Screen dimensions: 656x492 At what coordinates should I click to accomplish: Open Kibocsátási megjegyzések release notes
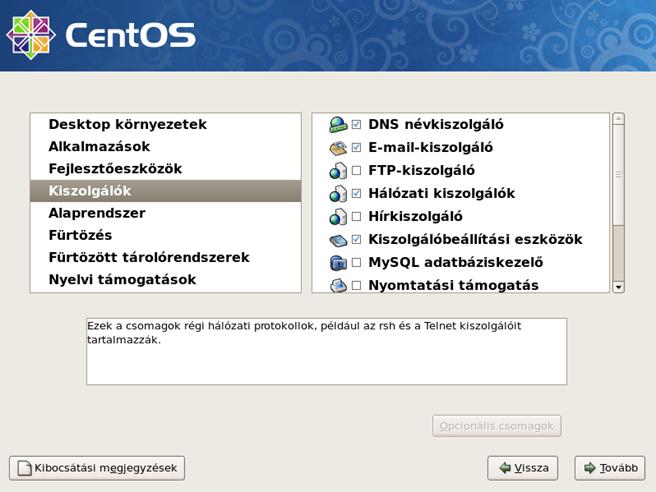coord(97,468)
